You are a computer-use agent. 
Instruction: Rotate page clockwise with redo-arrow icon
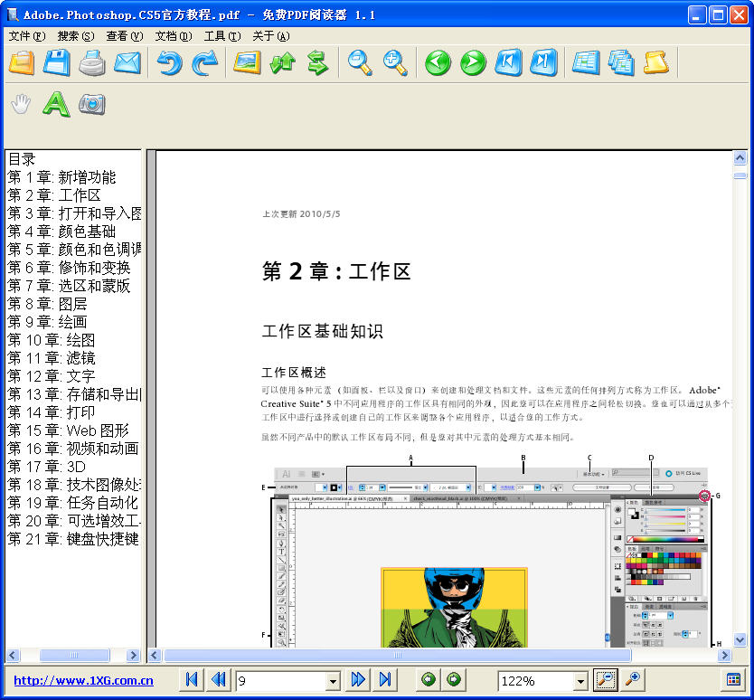(x=204, y=62)
